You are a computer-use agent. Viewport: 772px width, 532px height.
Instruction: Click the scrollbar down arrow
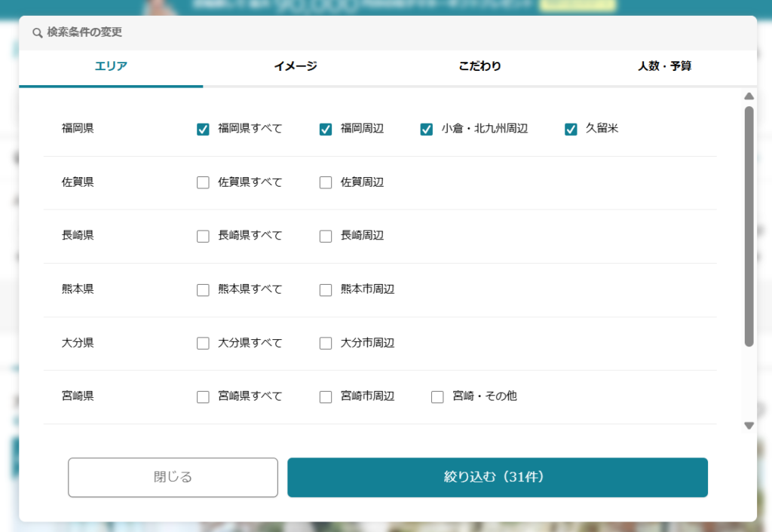pyautogui.click(x=749, y=426)
